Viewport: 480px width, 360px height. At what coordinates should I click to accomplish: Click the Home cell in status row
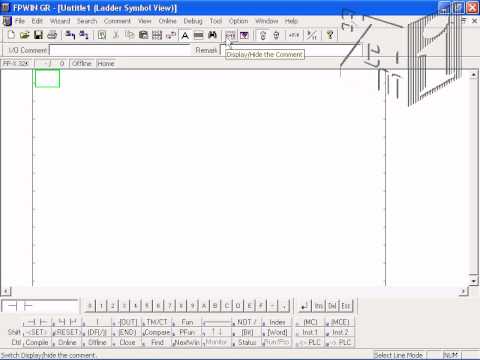106,63
